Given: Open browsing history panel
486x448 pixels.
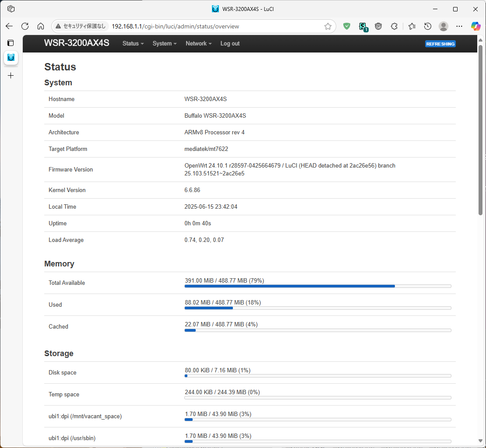Looking at the screenshot, I should click(428, 26).
